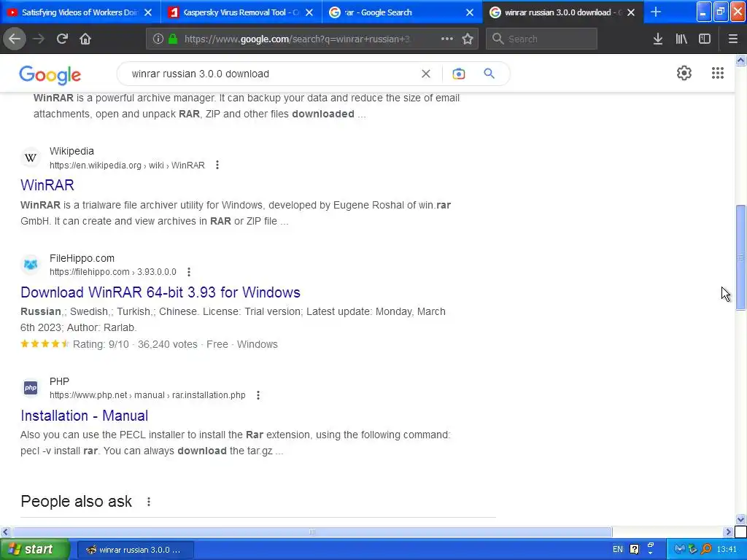Reload the current page

point(62,39)
